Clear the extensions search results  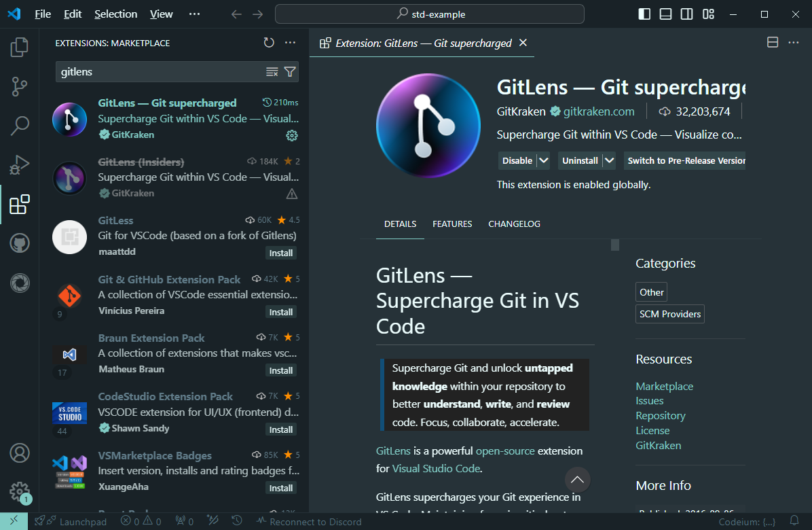click(x=272, y=72)
